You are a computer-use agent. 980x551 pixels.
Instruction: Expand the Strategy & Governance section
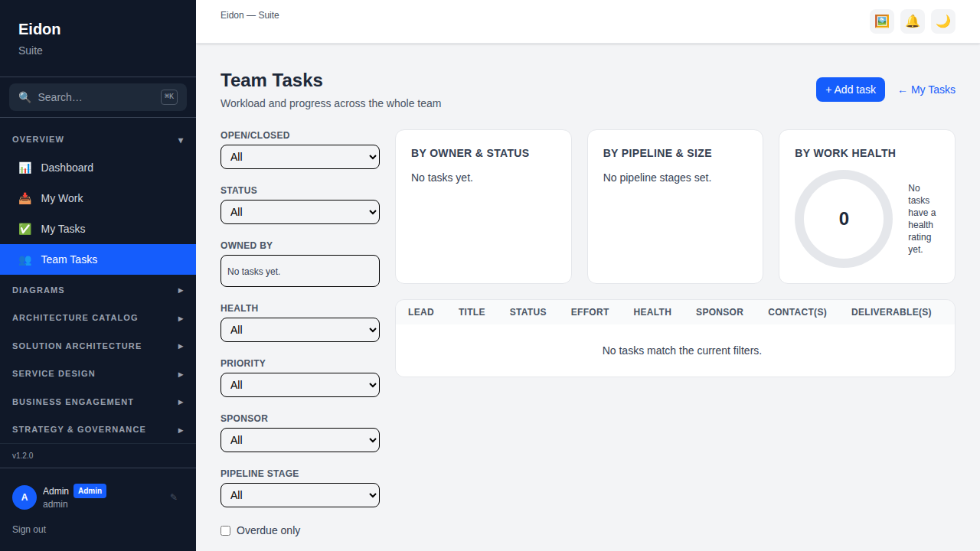tap(98, 429)
